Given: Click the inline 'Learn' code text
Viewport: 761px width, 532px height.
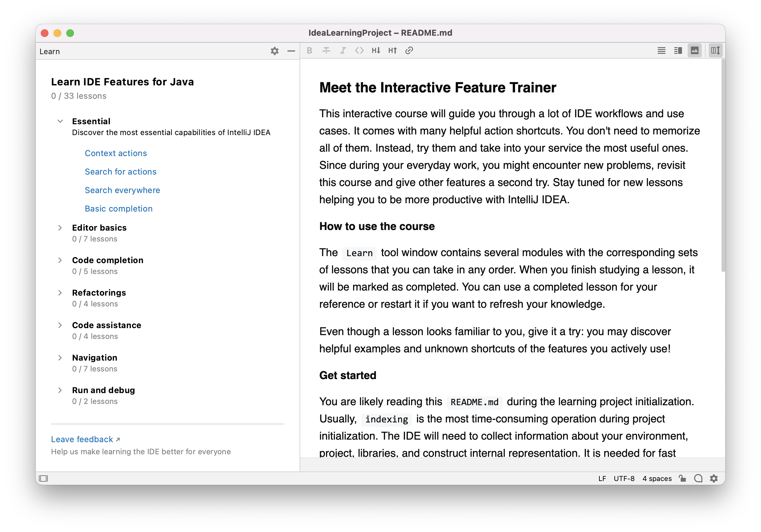Looking at the screenshot, I should click(359, 253).
